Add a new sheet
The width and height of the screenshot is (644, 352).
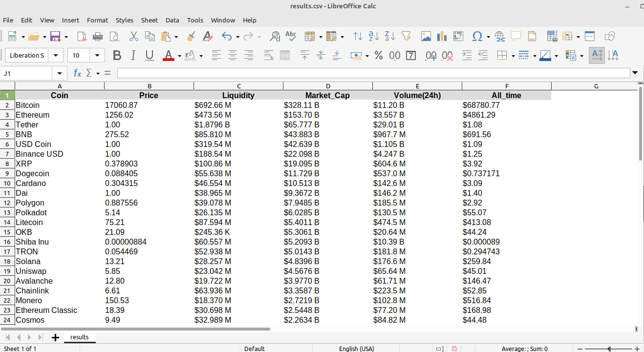[55, 337]
